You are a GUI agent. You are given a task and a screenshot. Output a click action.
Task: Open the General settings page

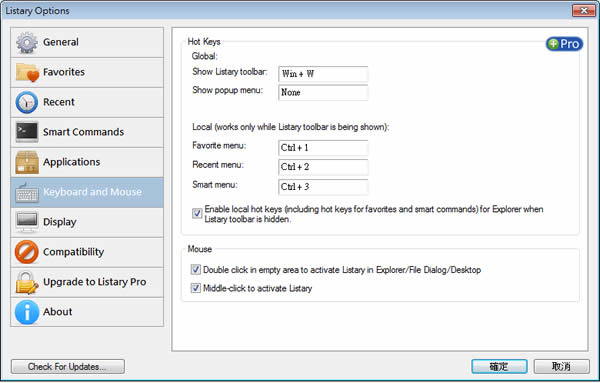(x=87, y=42)
